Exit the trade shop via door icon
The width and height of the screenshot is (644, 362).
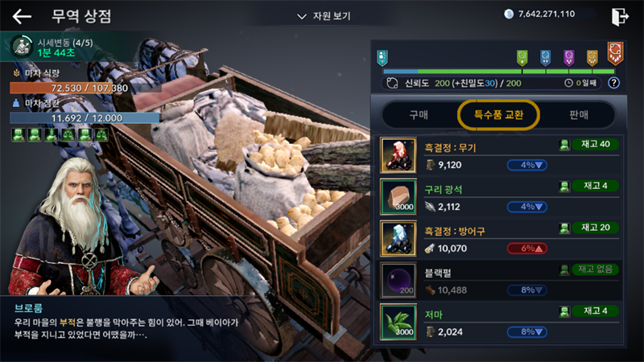pyautogui.click(x=620, y=17)
